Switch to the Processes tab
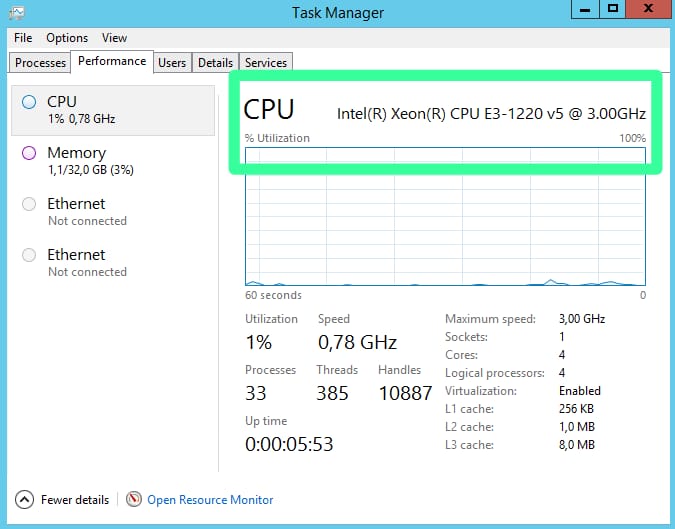 pyautogui.click(x=41, y=63)
